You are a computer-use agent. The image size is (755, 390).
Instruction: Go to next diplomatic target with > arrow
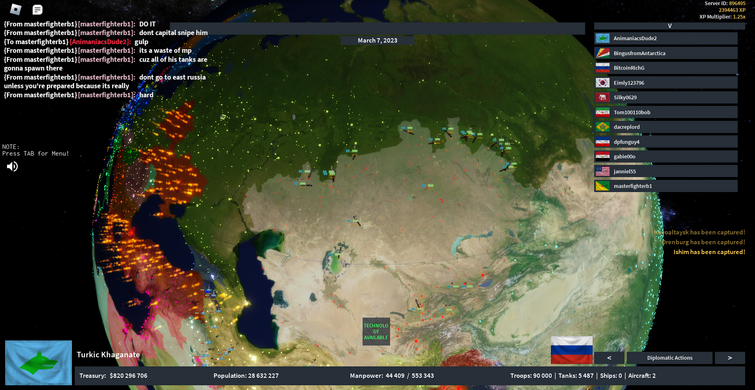(x=729, y=358)
